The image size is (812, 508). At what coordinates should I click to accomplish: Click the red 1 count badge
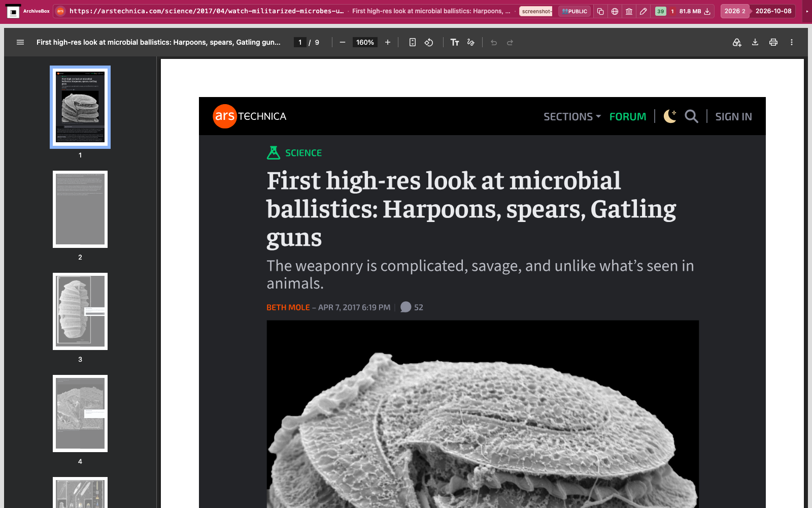(672, 11)
